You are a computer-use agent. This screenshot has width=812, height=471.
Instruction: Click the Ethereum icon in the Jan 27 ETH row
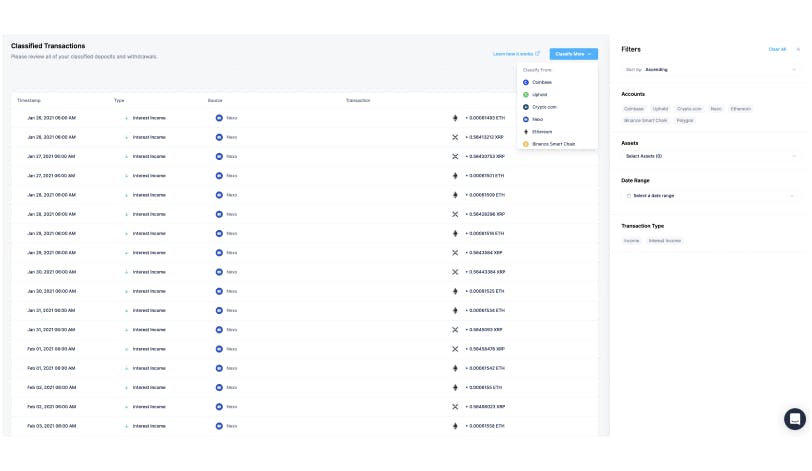click(455, 176)
